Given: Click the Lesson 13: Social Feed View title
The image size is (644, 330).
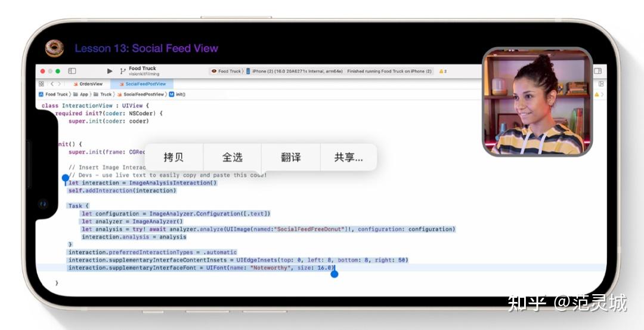Looking at the screenshot, I should (x=146, y=48).
